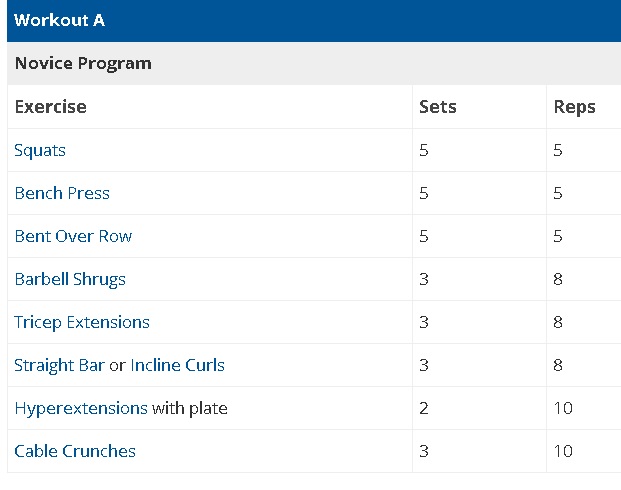Click the Novice Program subheading row
The height and width of the screenshot is (490, 621).
point(314,63)
